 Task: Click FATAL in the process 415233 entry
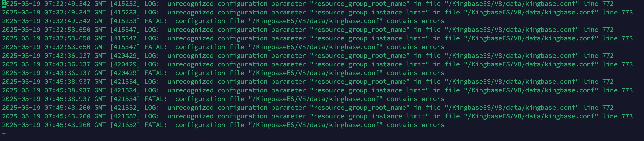coord(156,21)
